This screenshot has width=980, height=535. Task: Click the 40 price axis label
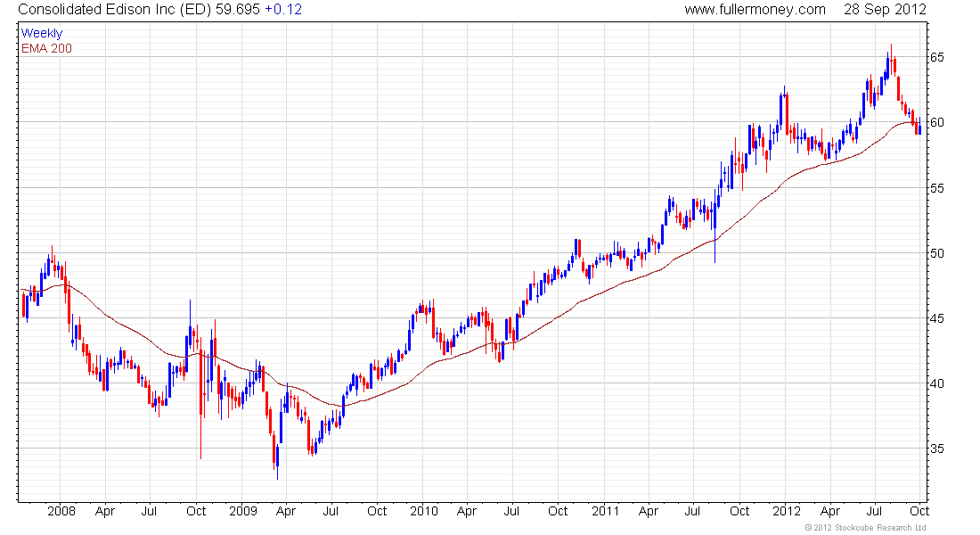tap(937, 383)
